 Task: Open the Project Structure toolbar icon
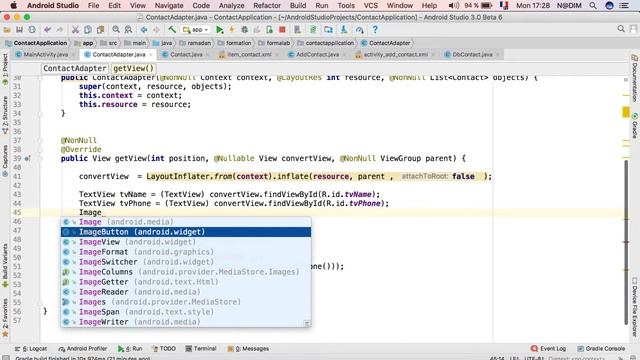coord(328,30)
